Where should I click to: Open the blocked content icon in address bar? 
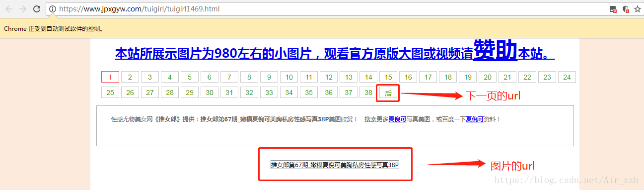pos(613,9)
